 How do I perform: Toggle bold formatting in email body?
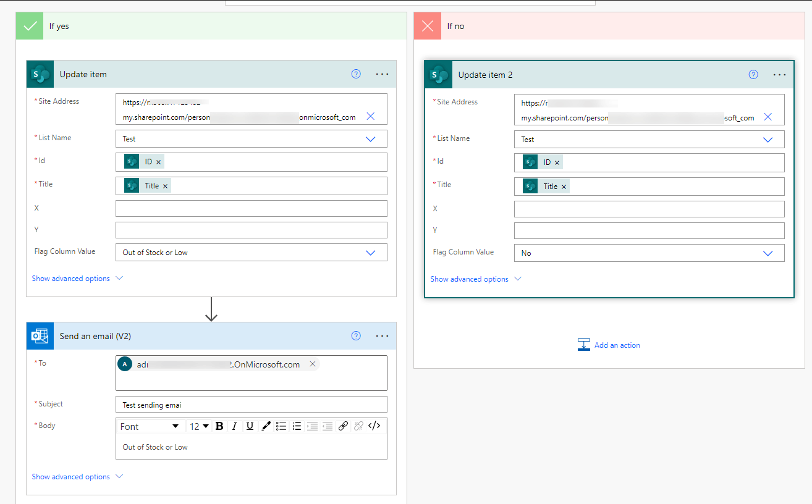pyautogui.click(x=219, y=426)
